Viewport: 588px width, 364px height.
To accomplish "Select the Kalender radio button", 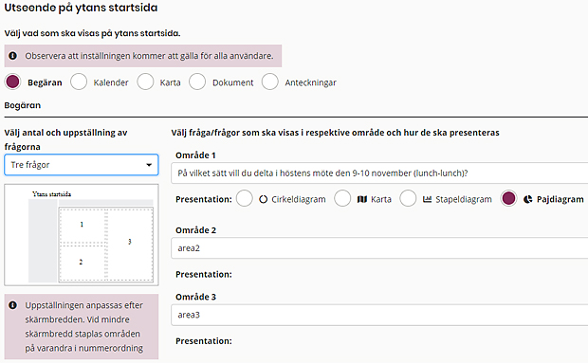I will tap(79, 82).
